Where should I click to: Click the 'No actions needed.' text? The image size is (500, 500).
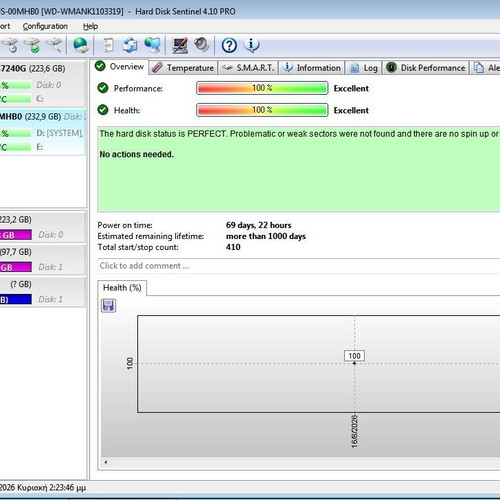pos(137,154)
